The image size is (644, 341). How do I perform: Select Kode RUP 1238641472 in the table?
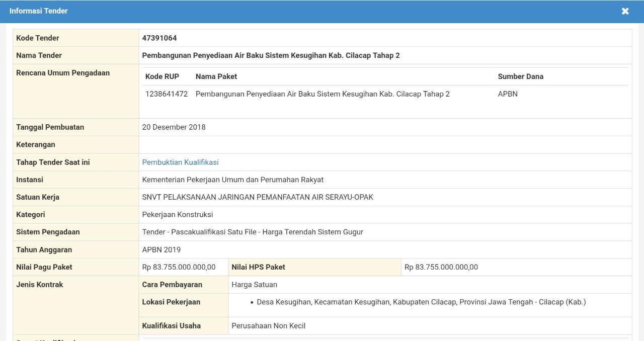pyautogui.click(x=167, y=94)
